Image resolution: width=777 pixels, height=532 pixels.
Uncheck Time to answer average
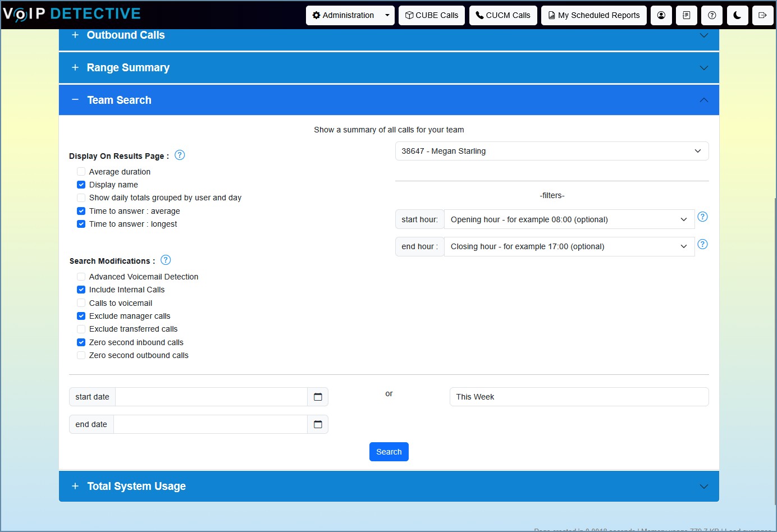click(x=81, y=211)
